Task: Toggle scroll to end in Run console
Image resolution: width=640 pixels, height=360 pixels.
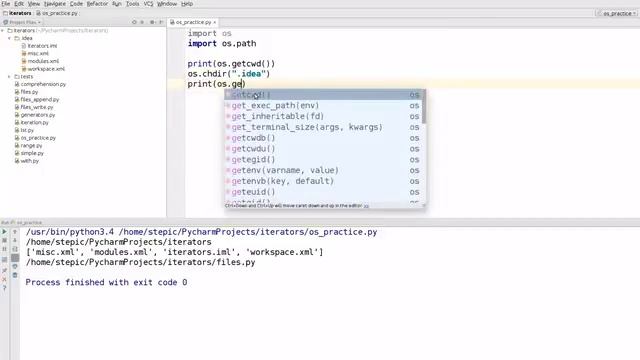Action: click(x=15, y=258)
